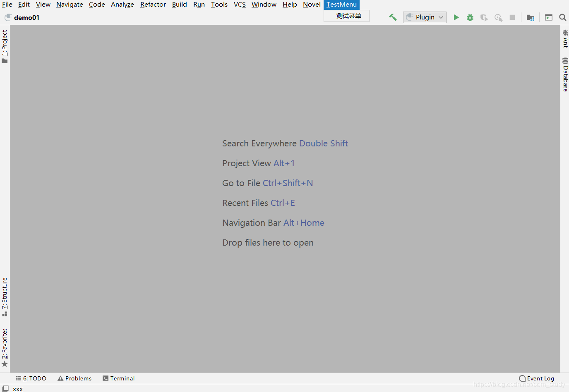Run the Plugin configuration with the green arrow
The width and height of the screenshot is (569, 392).
[456, 17]
